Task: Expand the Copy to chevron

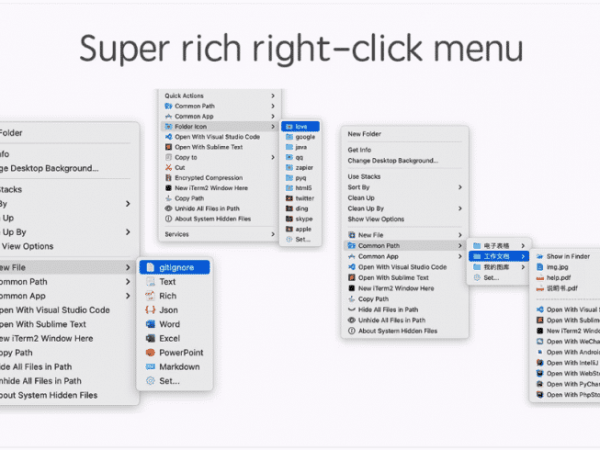Action: pyautogui.click(x=273, y=157)
